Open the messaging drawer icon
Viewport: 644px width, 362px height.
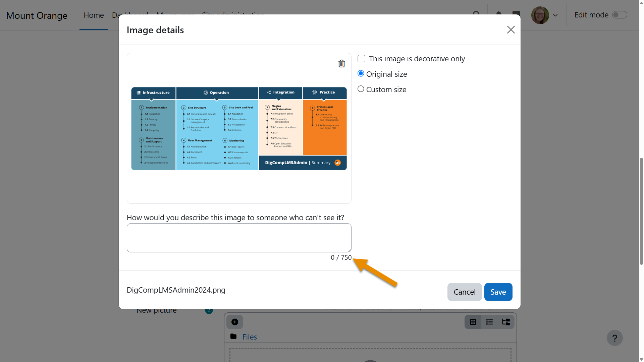[x=516, y=15]
